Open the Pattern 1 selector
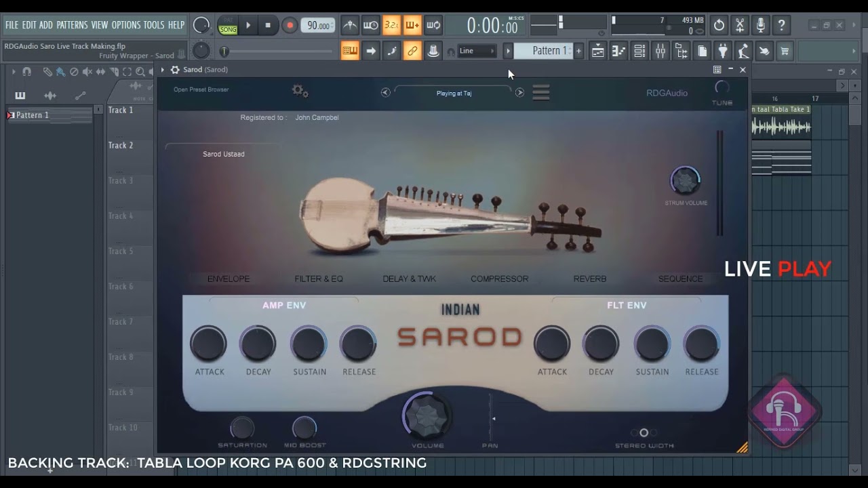This screenshot has height=488, width=868. point(544,51)
